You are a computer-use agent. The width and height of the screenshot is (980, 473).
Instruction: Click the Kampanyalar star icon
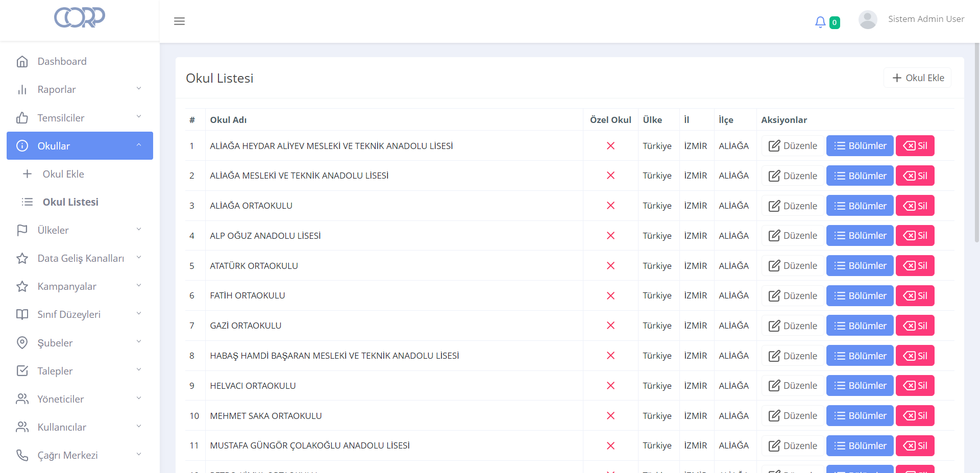[x=22, y=287]
